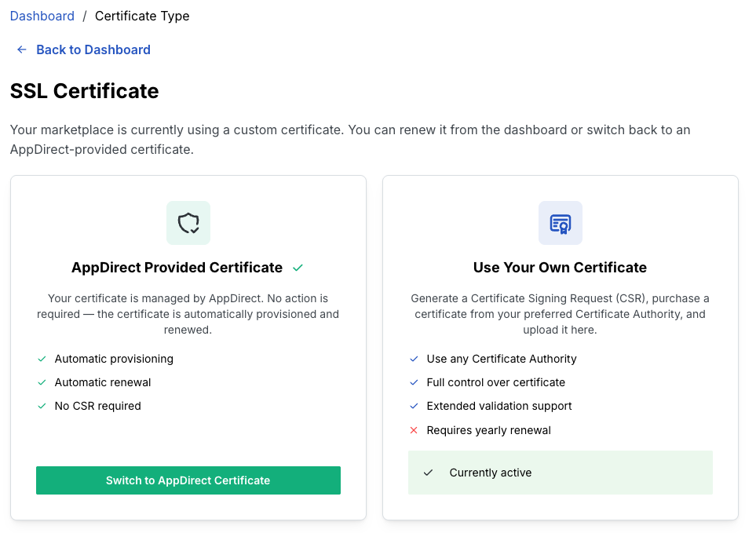Click green check next to AppDirect Provided Certificate title

298,268
